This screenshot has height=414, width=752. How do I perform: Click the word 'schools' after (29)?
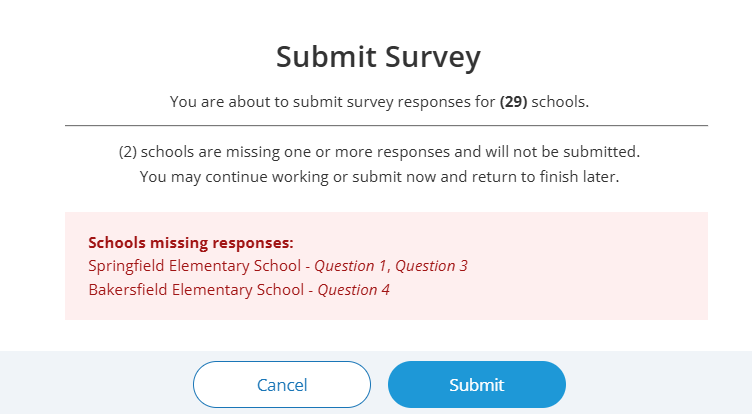pyautogui.click(x=560, y=102)
